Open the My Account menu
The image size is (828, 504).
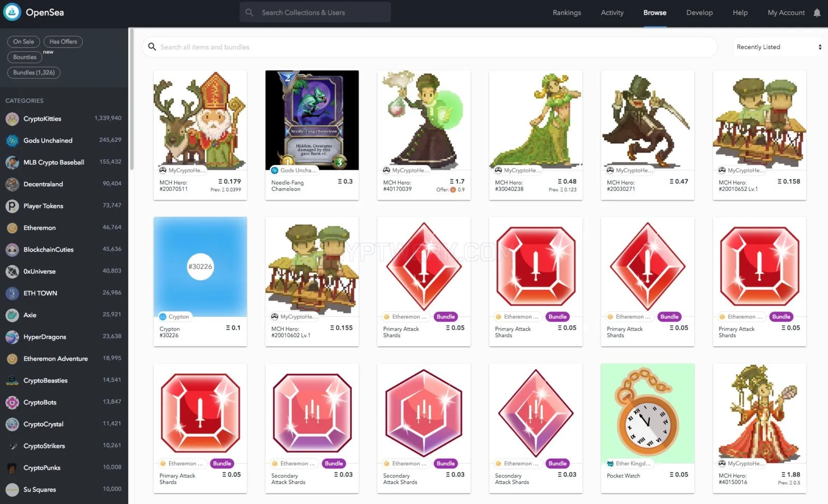(x=786, y=13)
